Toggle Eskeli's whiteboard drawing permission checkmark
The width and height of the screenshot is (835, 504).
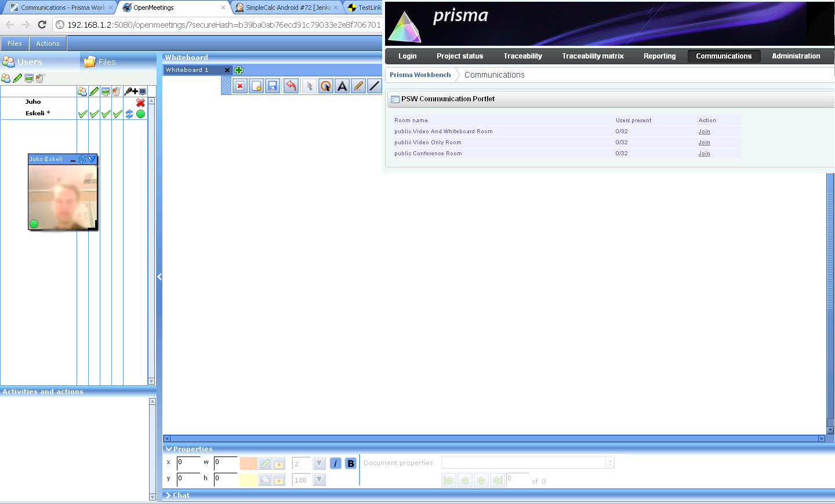pos(94,114)
